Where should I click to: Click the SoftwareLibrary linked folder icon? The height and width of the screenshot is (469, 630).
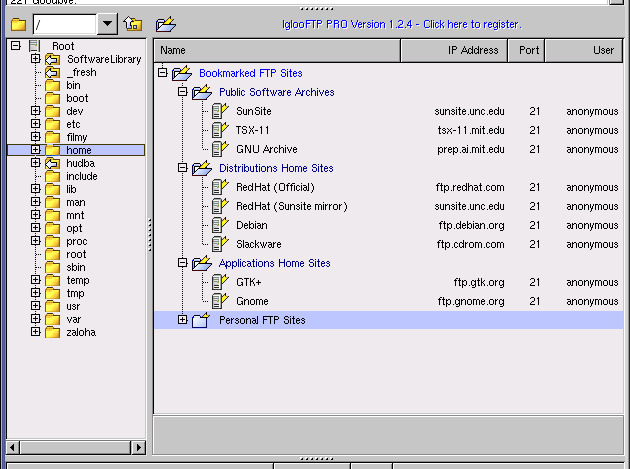pos(52,59)
